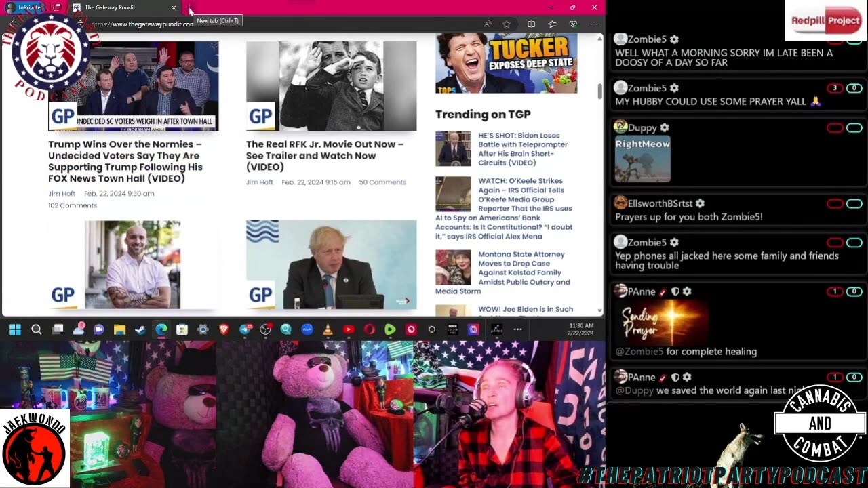Screen dimensions: 868x488
Task: Open settings gear beside Duppy's username
Action: tap(665, 127)
